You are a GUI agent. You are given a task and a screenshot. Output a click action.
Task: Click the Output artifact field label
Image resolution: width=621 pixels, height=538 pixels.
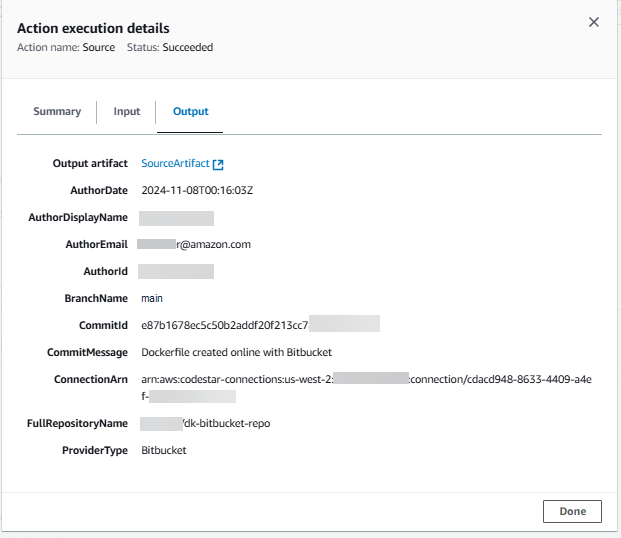90,163
